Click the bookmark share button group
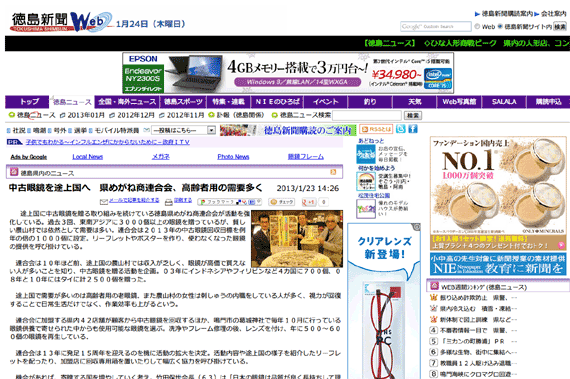This screenshot has height=379, width=570. pyautogui.click(x=230, y=202)
